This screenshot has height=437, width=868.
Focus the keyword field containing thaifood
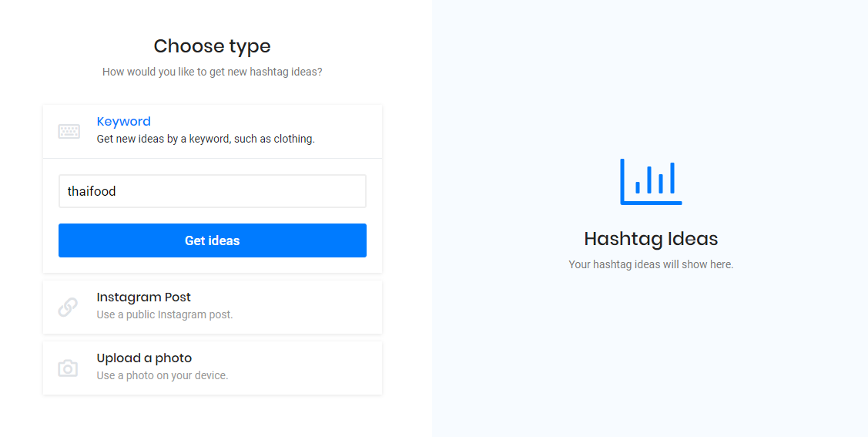tap(213, 191)
